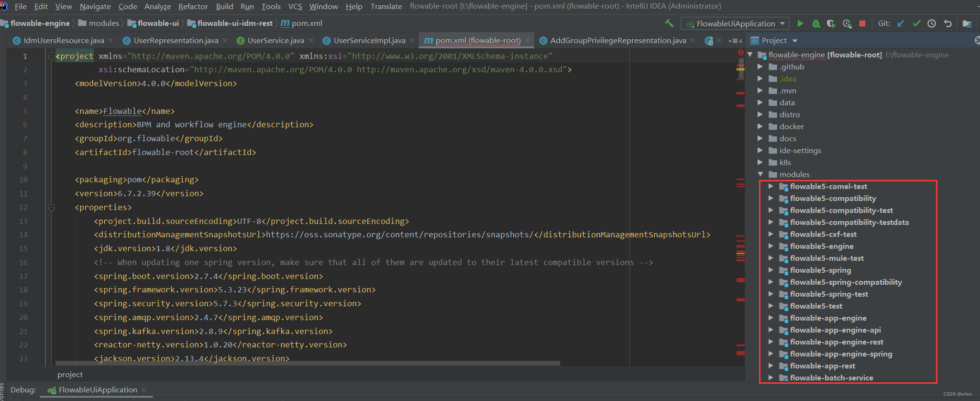Click the Flowable name text on line 5
Image resolution: width=980 pixels, height=401 pixels.
122,111
